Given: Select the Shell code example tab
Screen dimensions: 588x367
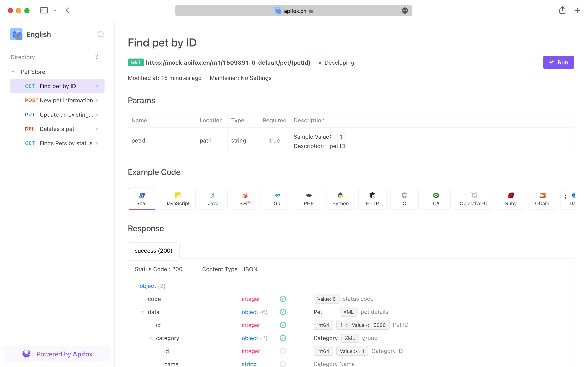Looking at the screenshot, I should [142, 199].
